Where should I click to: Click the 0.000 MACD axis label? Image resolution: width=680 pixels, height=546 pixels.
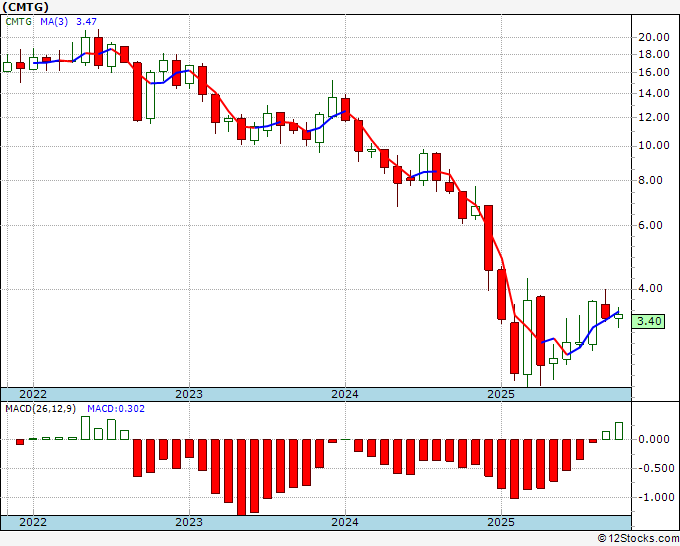coord(654,440)
